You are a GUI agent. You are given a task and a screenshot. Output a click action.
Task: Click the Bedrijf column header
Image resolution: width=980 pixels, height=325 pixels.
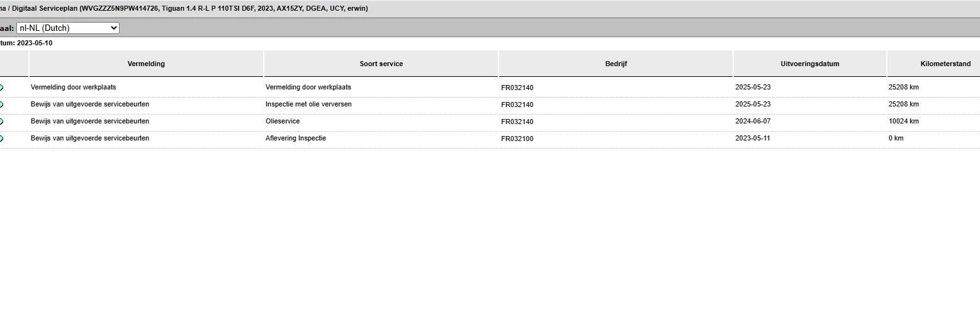[x=616, y=64]
